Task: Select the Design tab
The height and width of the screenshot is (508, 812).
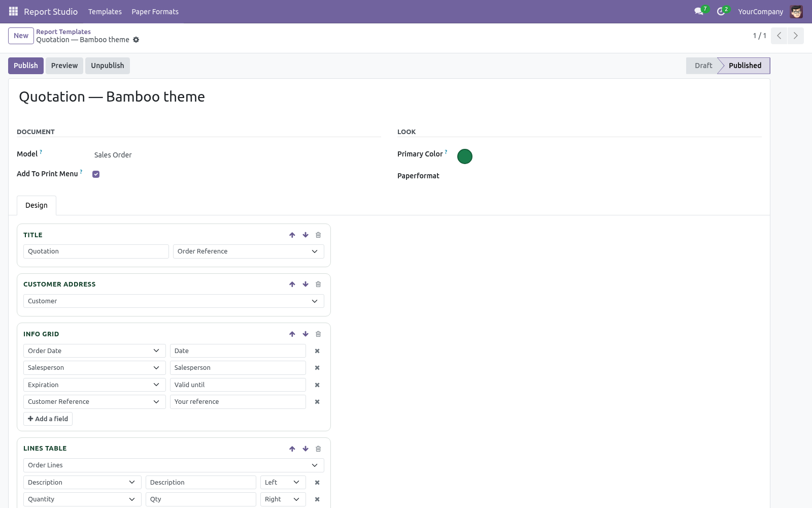Action: (x=37, y=205)
